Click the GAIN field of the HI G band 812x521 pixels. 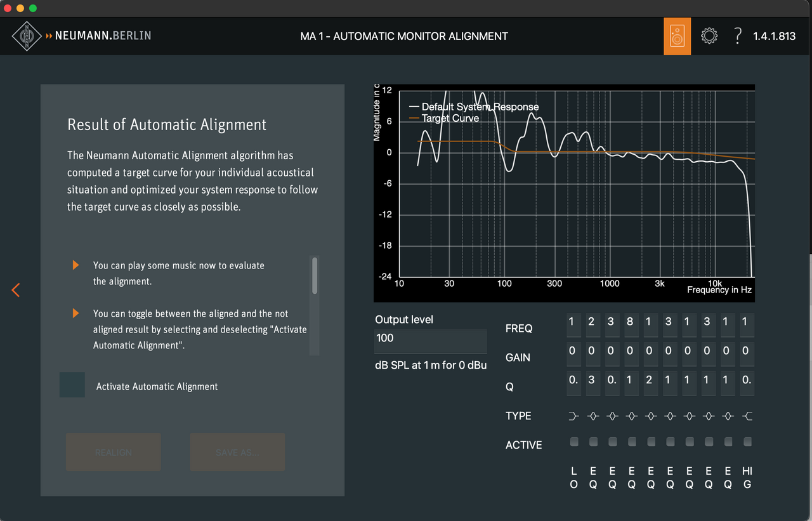[x=747, y=353]
